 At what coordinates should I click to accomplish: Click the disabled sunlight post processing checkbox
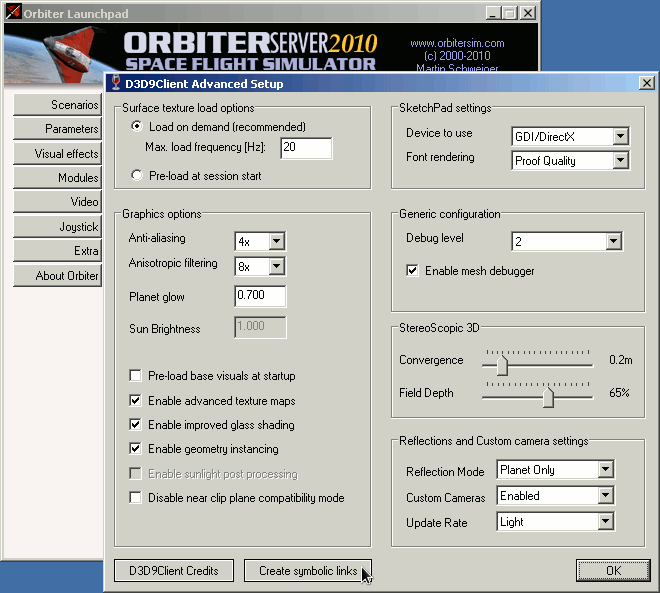[136, 473]
